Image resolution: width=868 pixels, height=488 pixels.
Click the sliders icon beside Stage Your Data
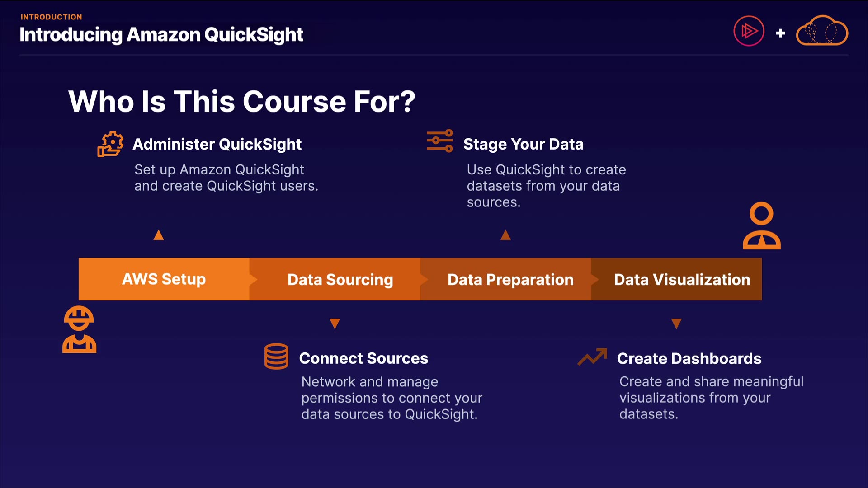[x=439, y=141]
